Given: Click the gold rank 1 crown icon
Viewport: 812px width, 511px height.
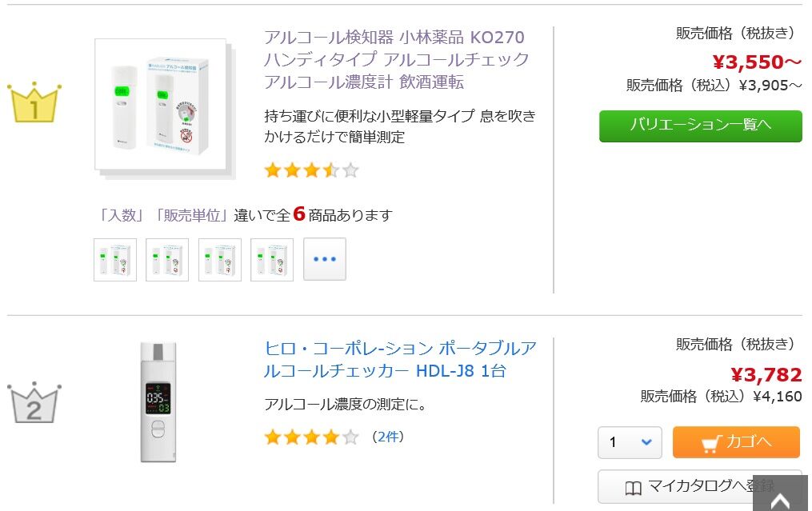Looking at the screenshot, I should point(34,103).
